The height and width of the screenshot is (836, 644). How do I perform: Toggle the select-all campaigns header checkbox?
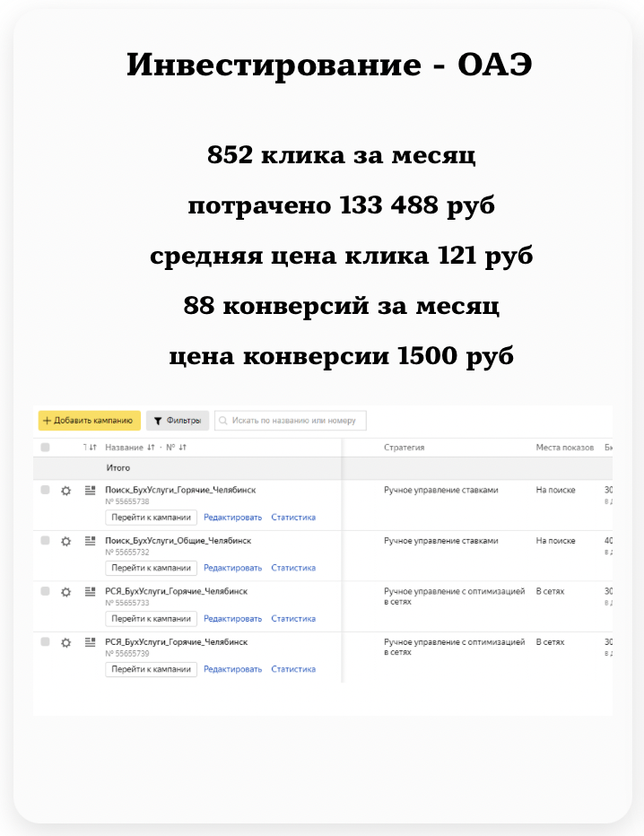click(x=45, y=447)
